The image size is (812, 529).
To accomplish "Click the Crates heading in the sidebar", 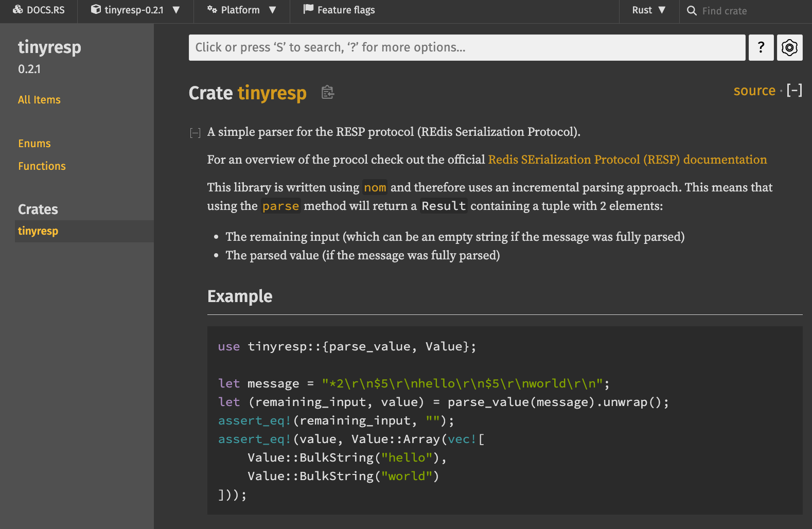I will coord(38,209).
